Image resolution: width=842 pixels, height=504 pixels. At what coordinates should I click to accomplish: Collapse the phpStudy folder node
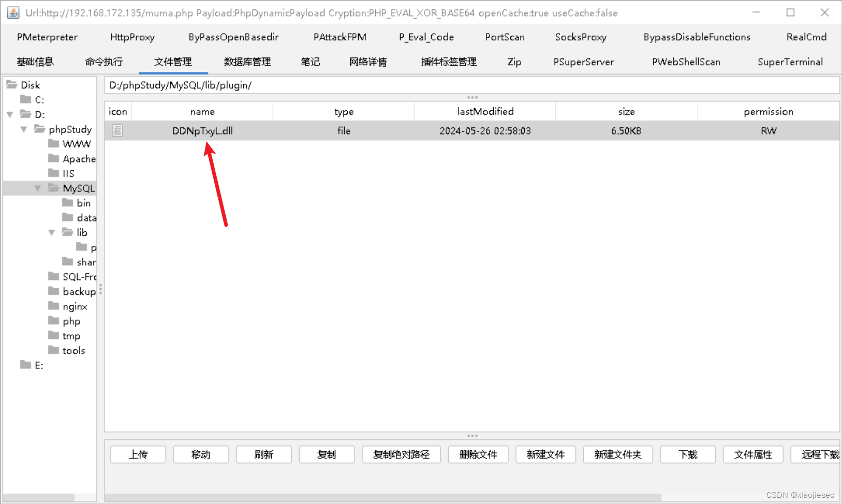[x=23, y=129]
